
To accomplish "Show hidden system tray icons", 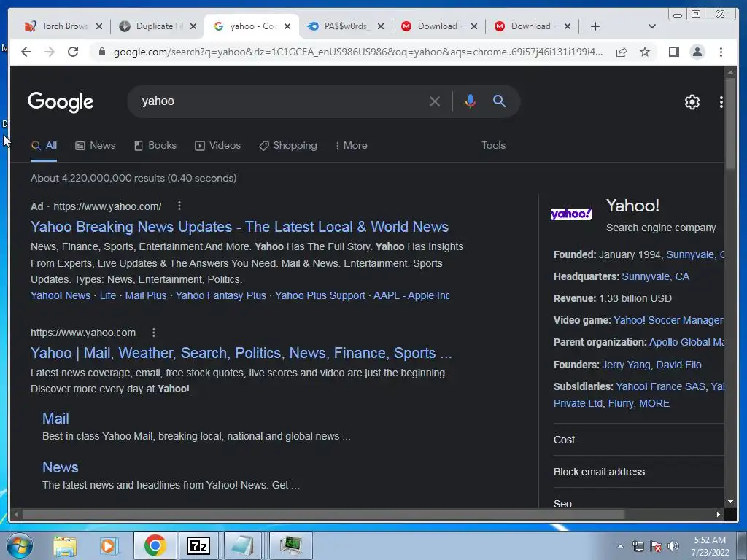I will [620, 546].
